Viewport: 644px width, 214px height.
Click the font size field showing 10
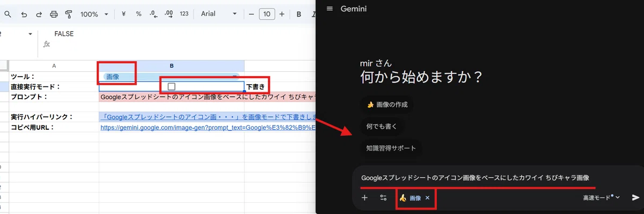267,14
